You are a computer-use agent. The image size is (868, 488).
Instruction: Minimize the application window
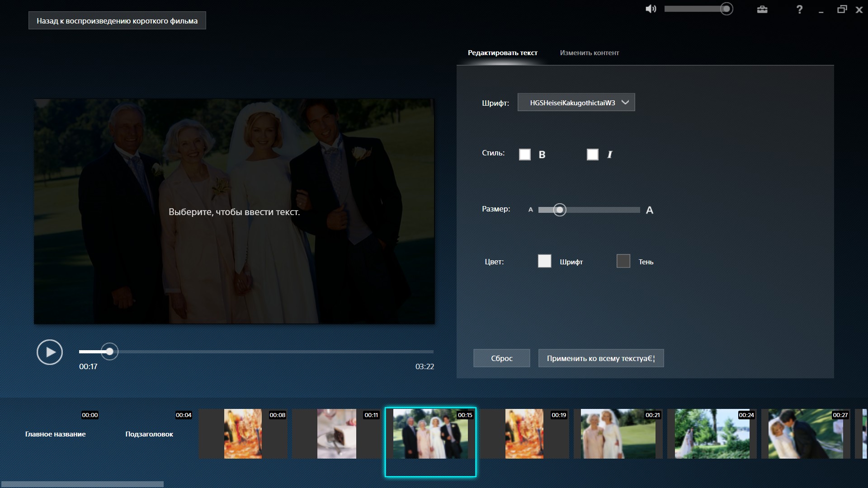[821, 11]
